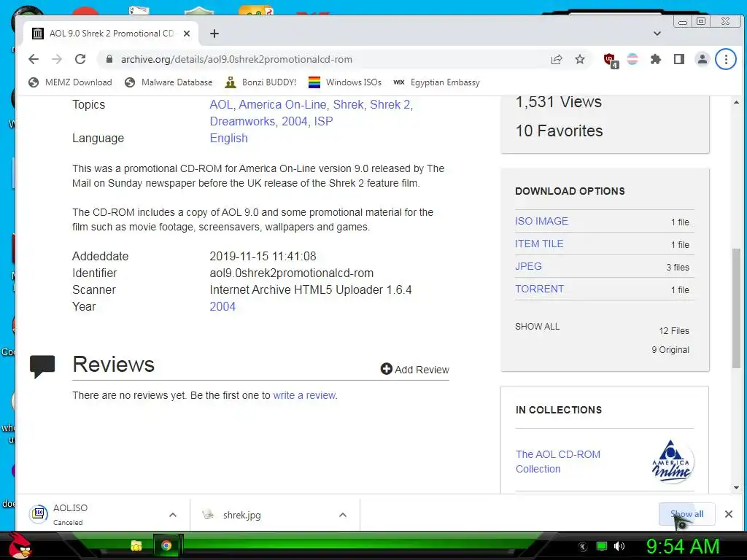Viewport: 747px width, 560px height.
Task: Open the MEMZ Download bookmark
Action: click(x=70, y=82)
